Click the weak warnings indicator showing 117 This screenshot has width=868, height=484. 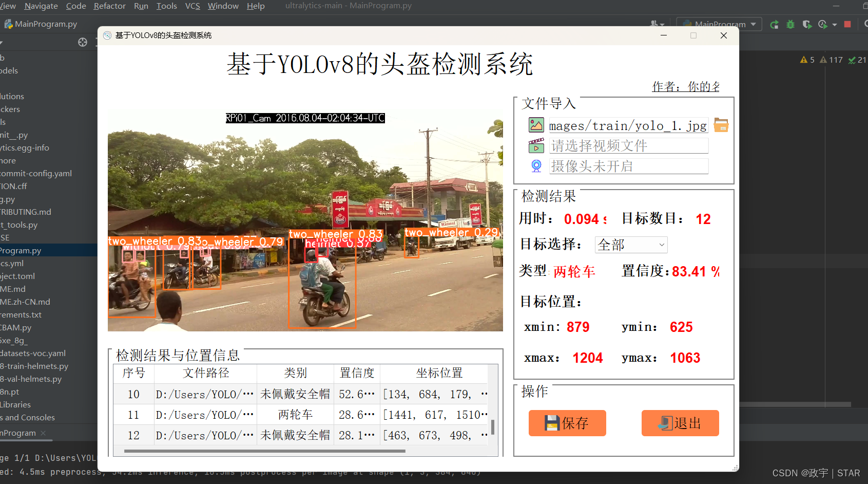tap(831, 60)
